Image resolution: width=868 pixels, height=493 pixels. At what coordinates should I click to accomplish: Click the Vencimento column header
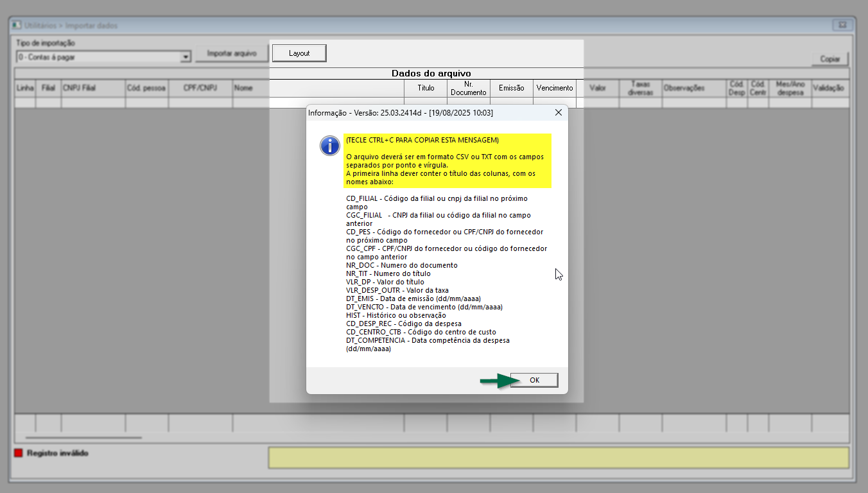point(555,88)
